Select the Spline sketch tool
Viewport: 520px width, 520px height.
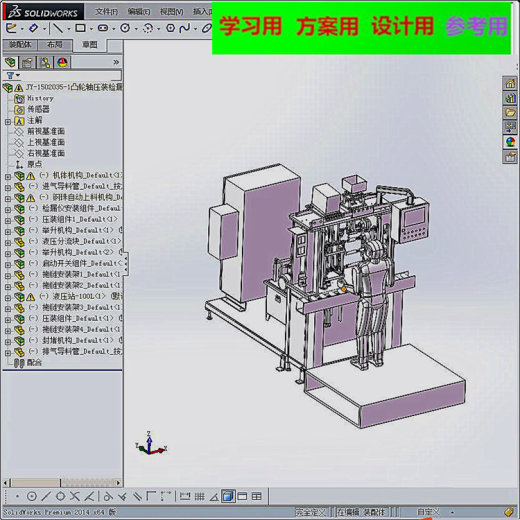[184, 28]
